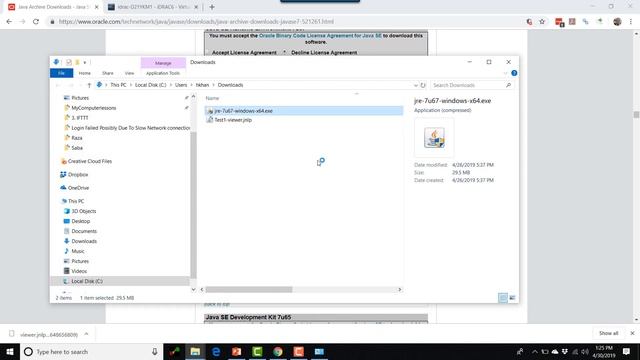Click the Chrome address bar URL
This screenshot has width=640, height=360.
point(196,22)
